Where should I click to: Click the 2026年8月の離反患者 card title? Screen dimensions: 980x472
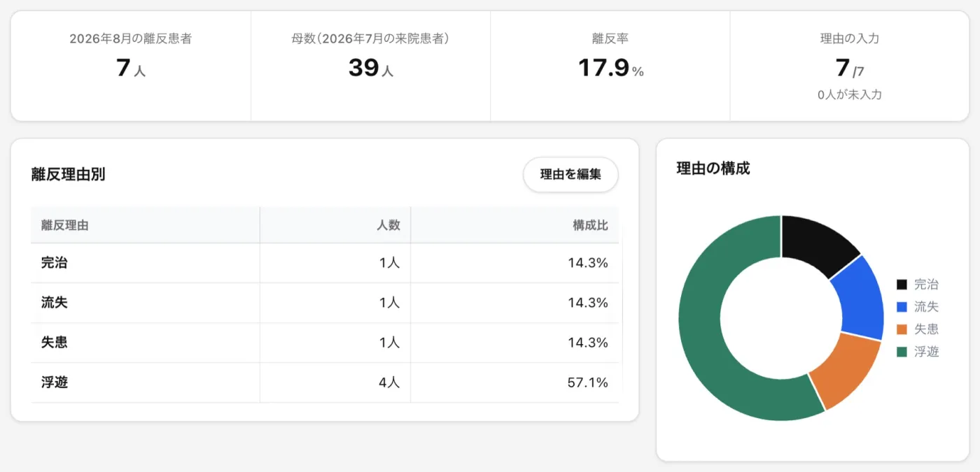coord(131,39)
